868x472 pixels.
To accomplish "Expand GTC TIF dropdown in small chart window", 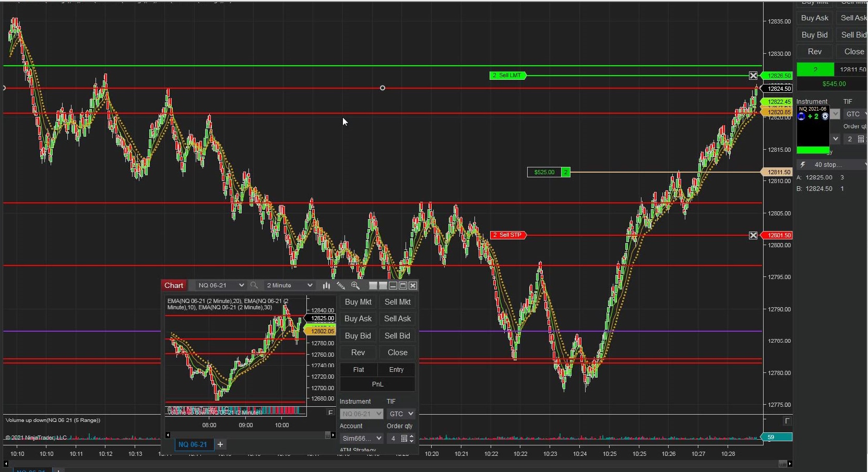I will pyautogui.click(x=401, y=414).
